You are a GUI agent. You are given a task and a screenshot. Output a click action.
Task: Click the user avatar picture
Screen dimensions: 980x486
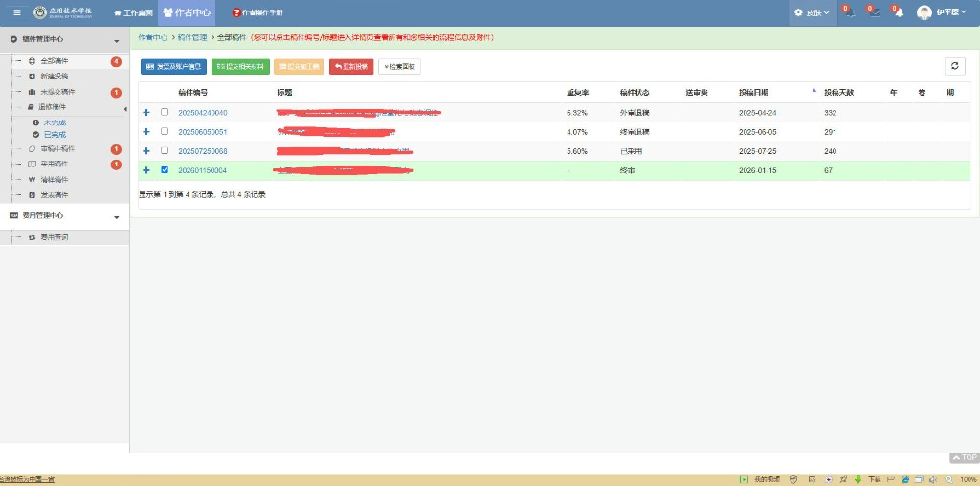[924, 12]
